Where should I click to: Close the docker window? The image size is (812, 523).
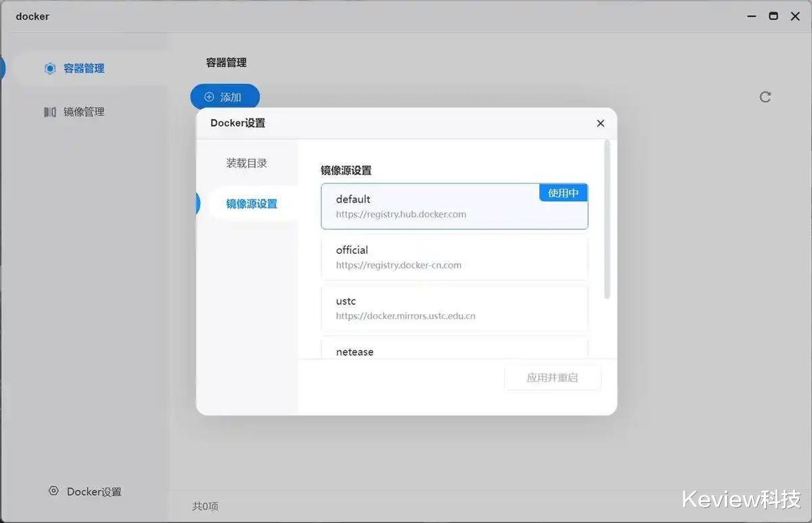click(x=795, y=16)
